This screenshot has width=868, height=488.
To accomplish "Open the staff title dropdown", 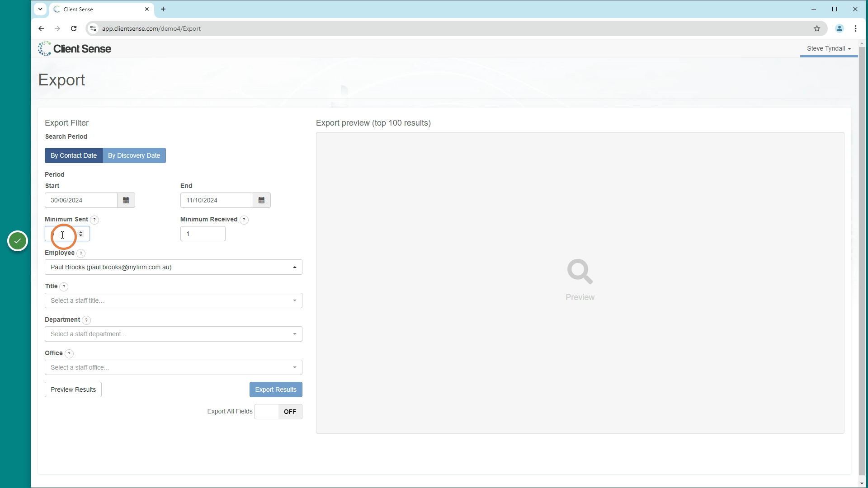I will pyautogui.click(x=174, y=300).
